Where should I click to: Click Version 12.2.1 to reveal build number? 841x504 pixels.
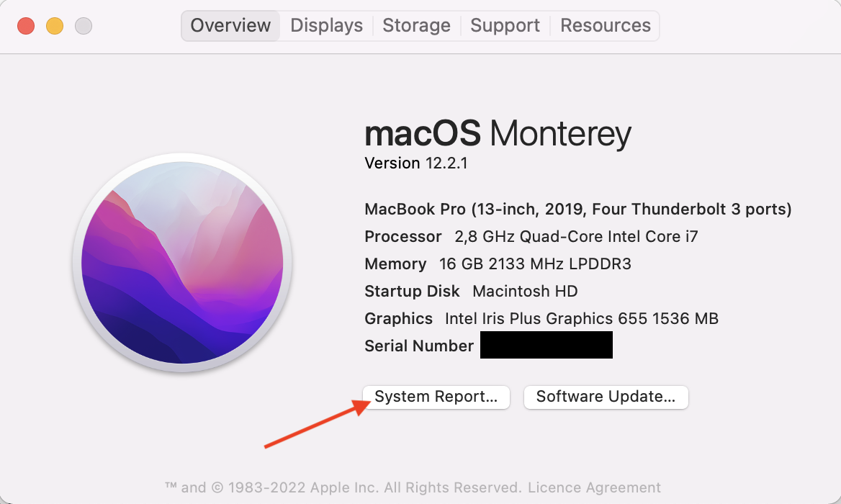click(x=416, y=163)
